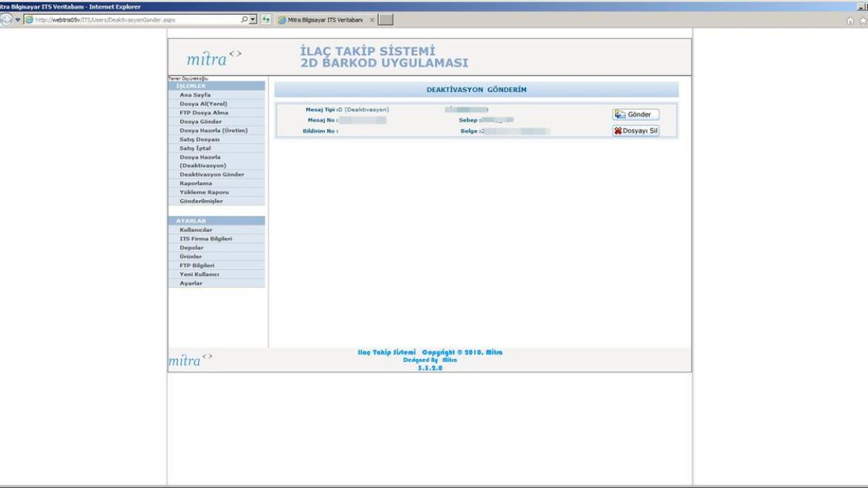Image resolution: width=868 pixels, height=488 pixels.
Task: Open Dosya Al(Yerel) menu entry
Action: [x=203, y=104]
